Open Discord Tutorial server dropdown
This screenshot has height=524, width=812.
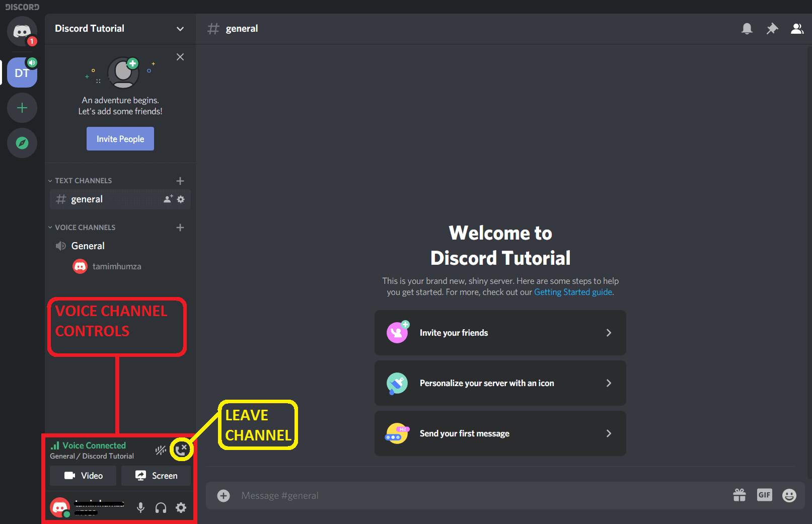click(x=120, y=29)
